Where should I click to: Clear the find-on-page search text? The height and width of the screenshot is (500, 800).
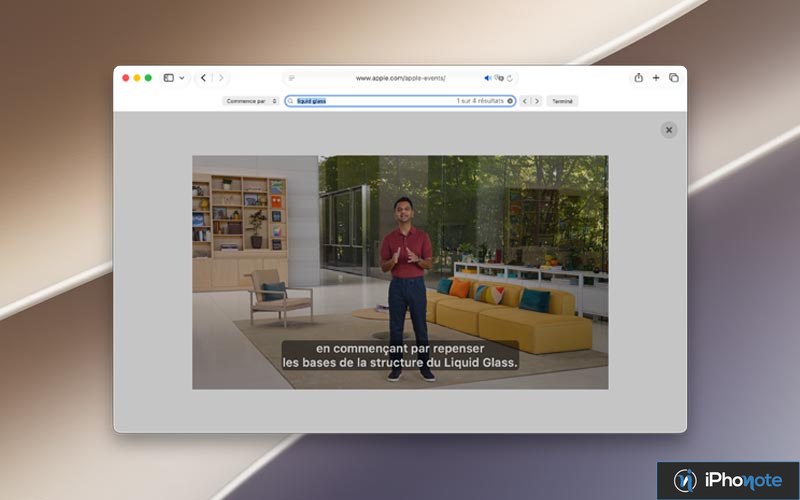pos(510,101)
